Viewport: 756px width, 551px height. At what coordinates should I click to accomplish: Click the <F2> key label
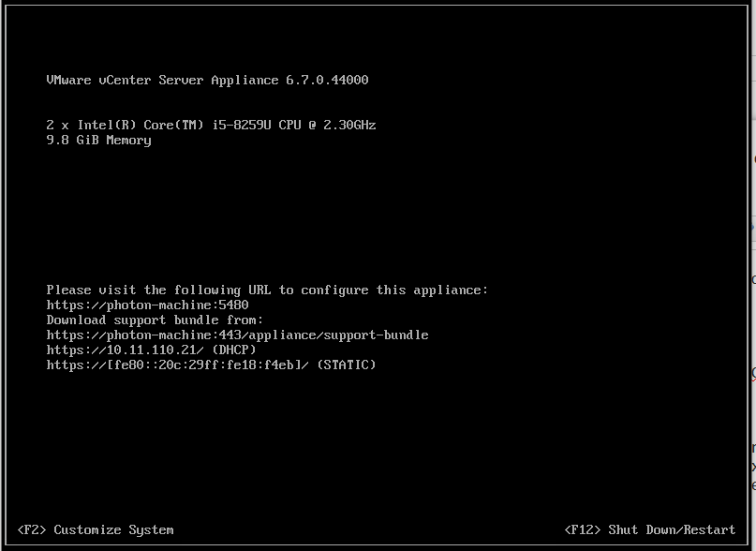click(x=32, y=529)
